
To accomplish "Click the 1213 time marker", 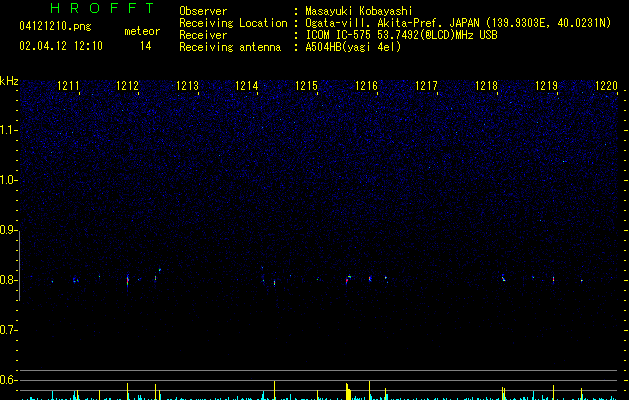I will pyautogui.click(x=187, y=86).
